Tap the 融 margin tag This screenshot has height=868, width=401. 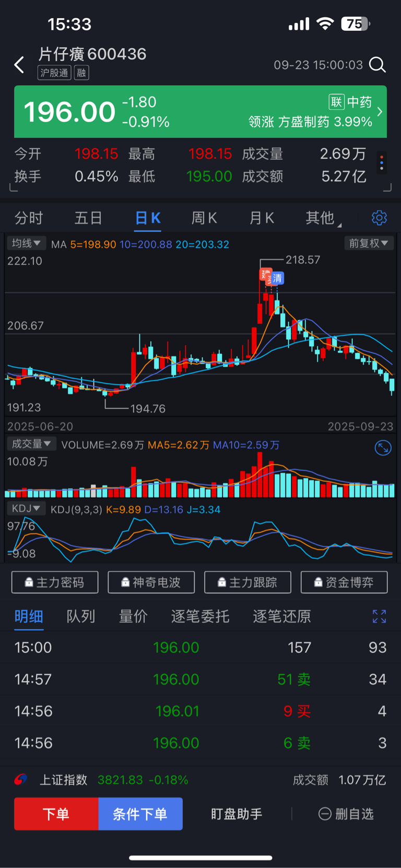click(81, 73)
